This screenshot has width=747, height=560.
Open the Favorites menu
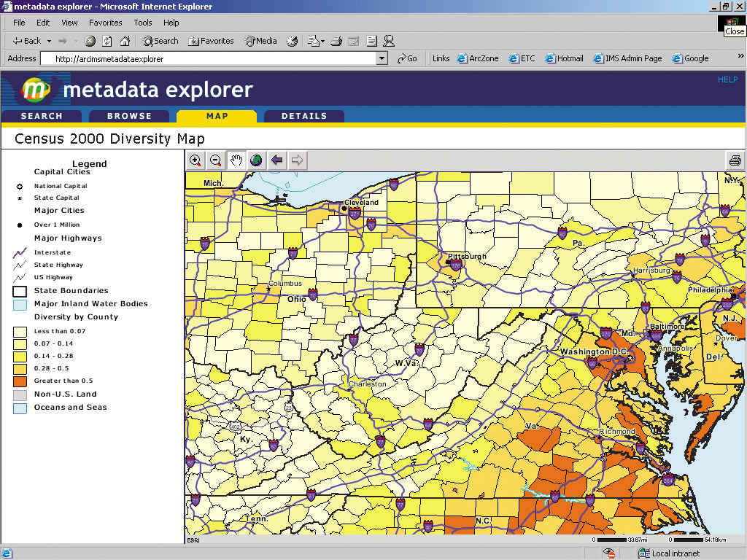tap(105, 23)
